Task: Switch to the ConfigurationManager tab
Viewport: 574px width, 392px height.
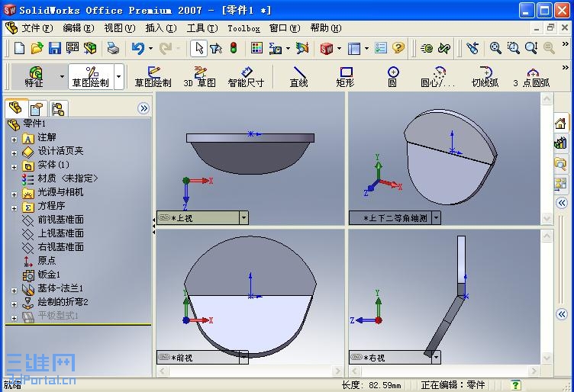Action: [x=58, y=109]
